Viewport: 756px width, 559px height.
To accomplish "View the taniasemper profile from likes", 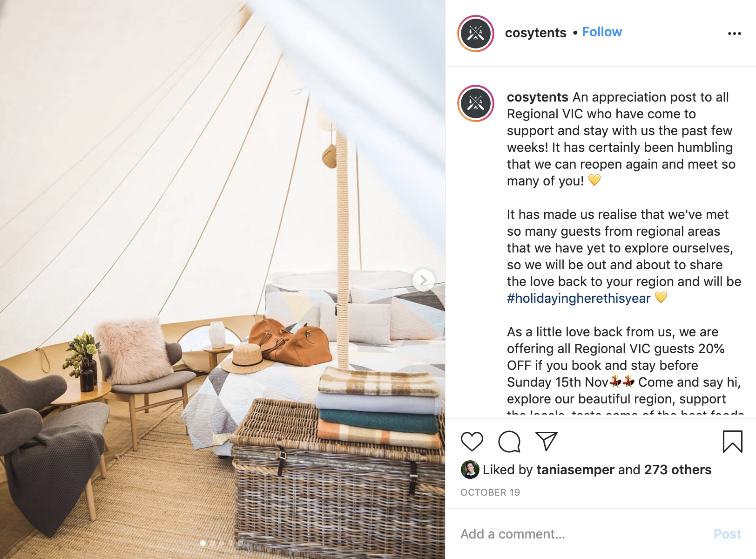I will 575,470.
